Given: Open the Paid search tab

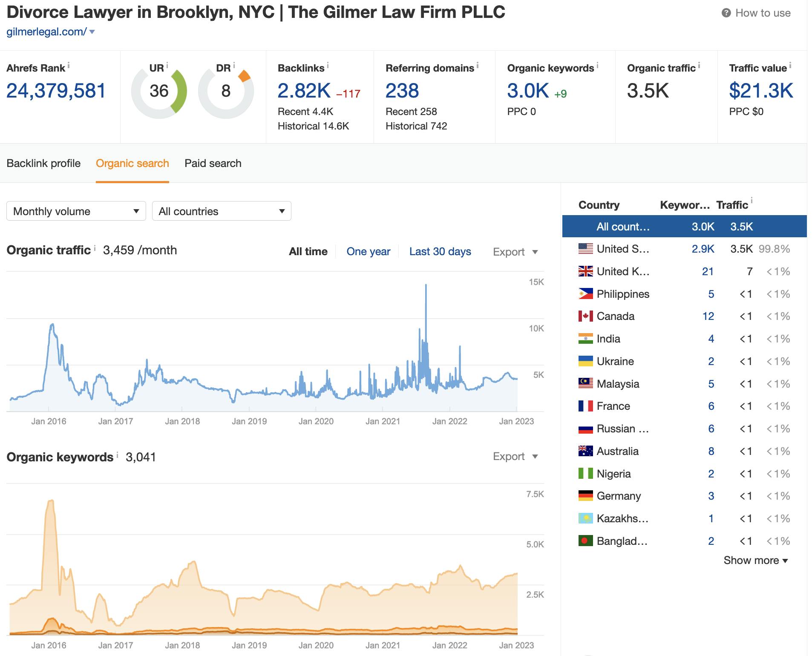Looking at the screenshot, I should (213, 163).
